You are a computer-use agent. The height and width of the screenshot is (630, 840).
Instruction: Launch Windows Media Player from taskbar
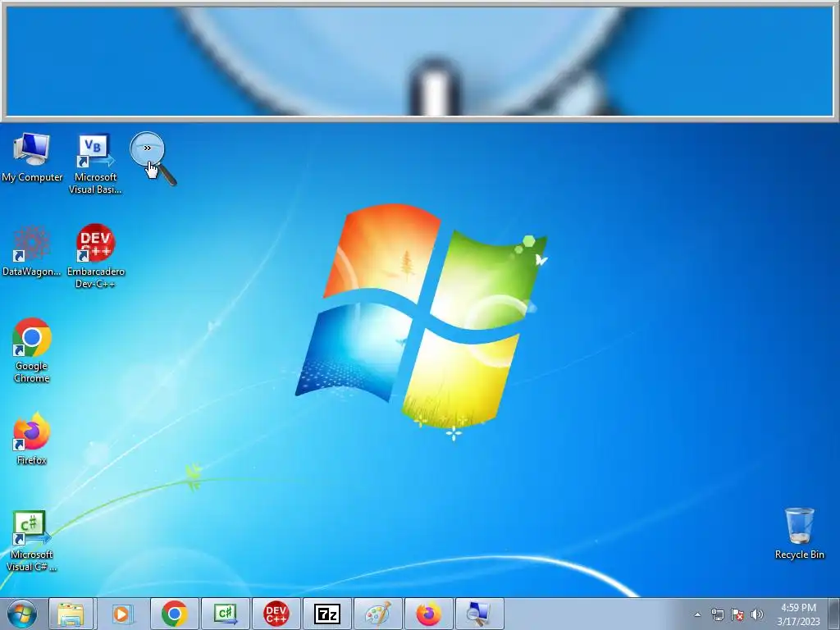click(x=123, y=614)
